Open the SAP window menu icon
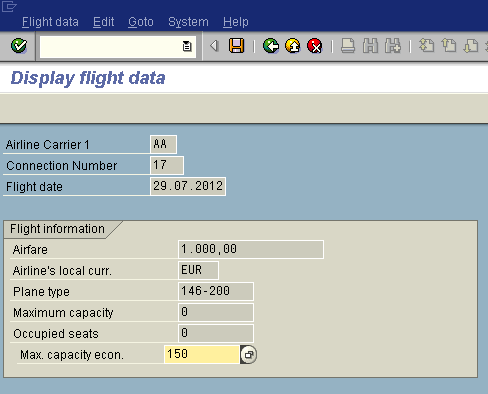The image size is (488, 394). click(9, 6)
